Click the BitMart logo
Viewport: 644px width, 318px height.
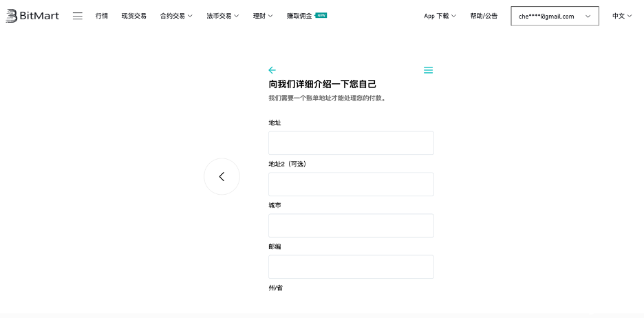33,16
